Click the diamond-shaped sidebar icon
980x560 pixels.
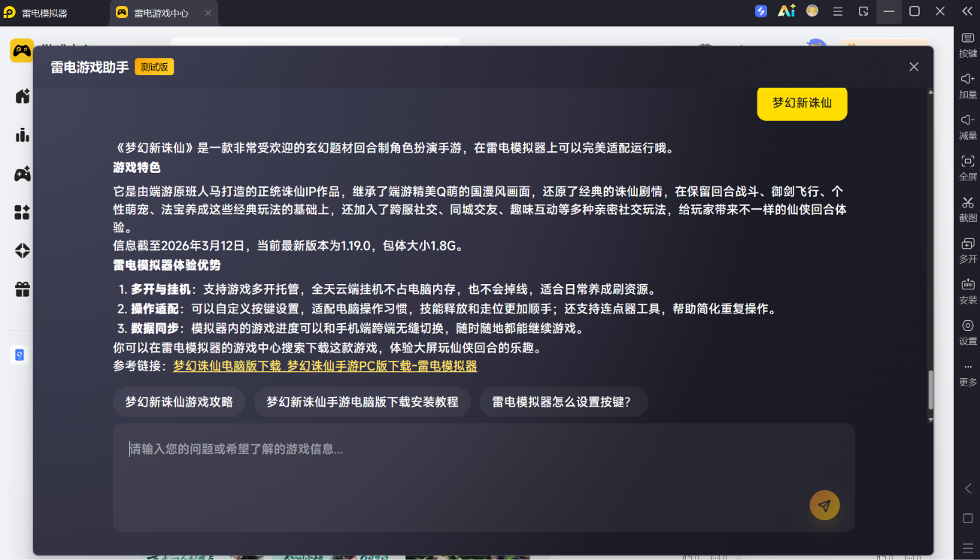coord(23,251)
